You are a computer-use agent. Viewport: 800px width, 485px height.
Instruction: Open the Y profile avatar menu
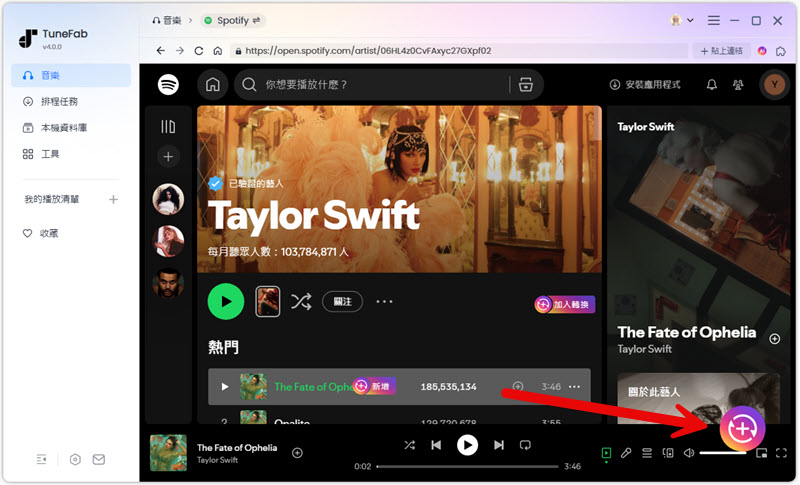pos(774,85)
